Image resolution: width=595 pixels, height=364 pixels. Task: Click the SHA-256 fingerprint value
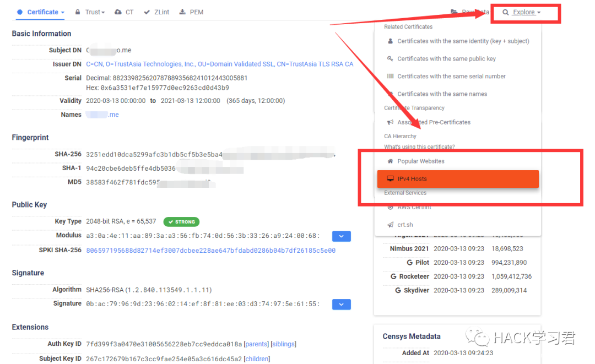[x=210, y=154]
